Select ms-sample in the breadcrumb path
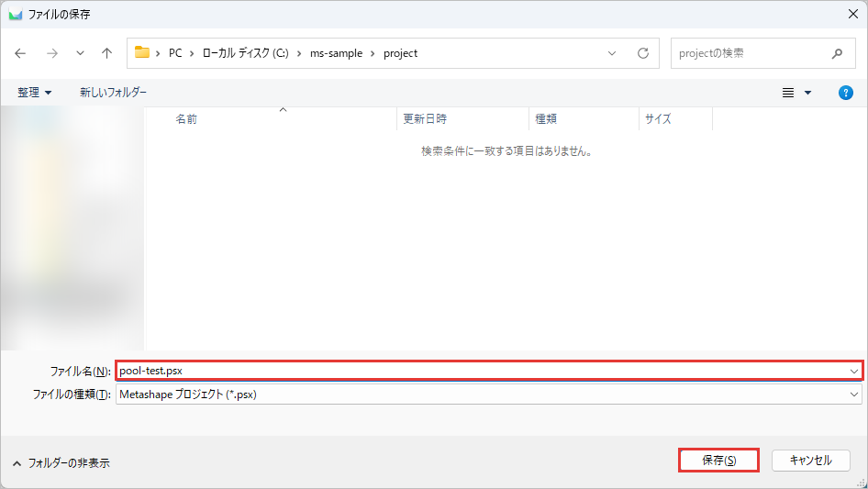 [336, 53]
